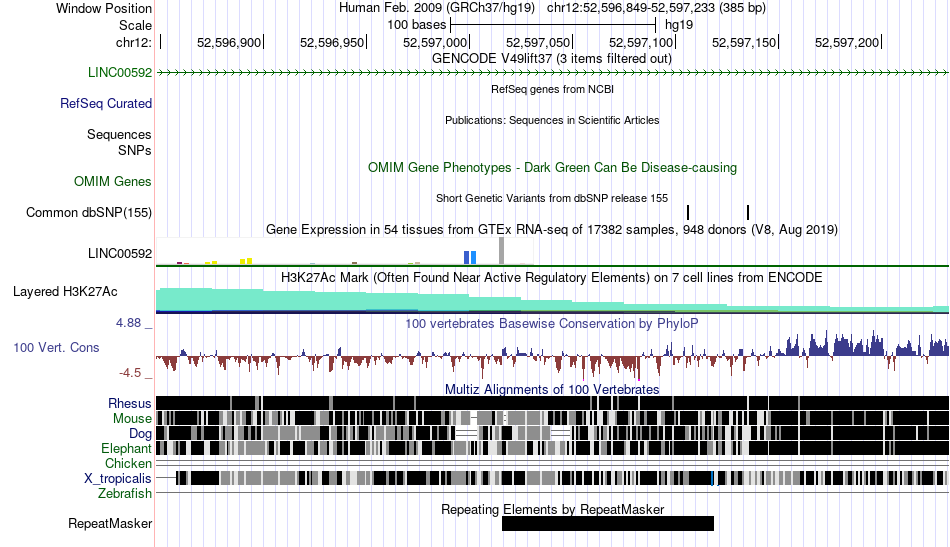Click the 100 vertebrates Basewise Conservation title
This screenshot has width=950, height=547.
[x=552, y=323]
